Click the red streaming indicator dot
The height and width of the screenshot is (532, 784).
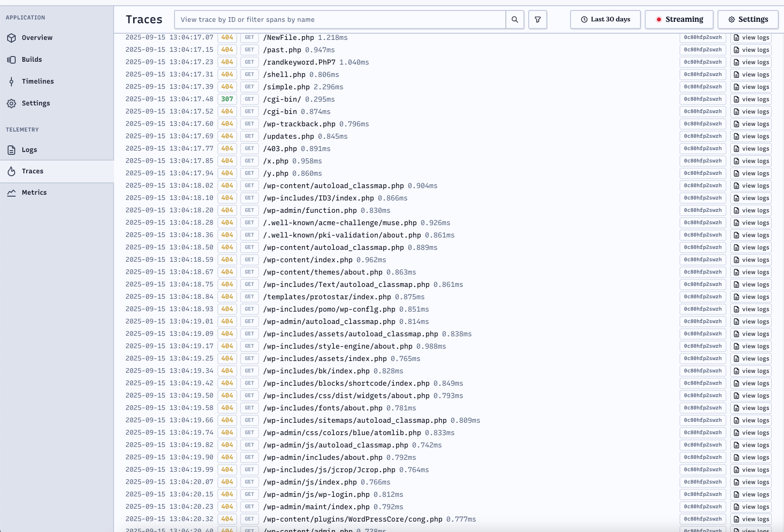point(659,19)
